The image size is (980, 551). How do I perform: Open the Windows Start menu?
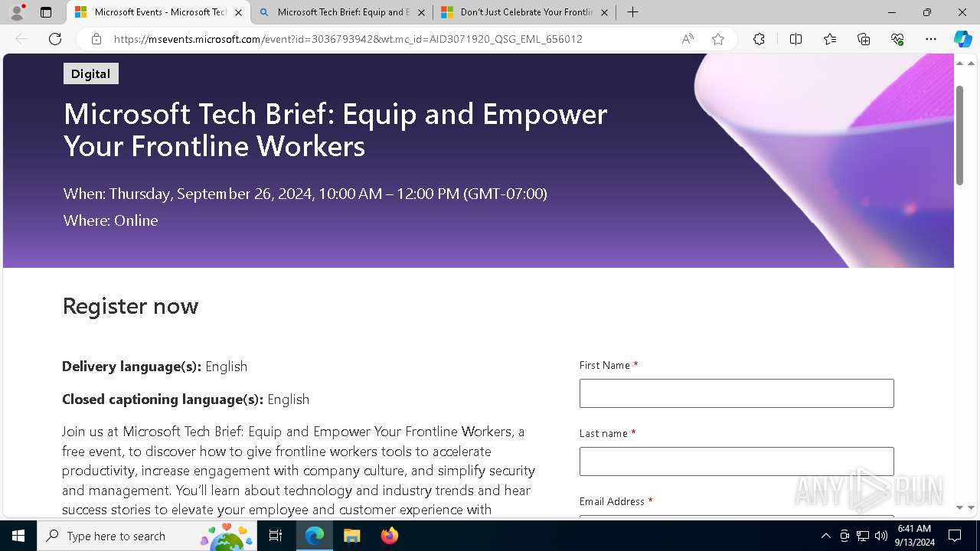pyautogui.click(x=18, y=536)
